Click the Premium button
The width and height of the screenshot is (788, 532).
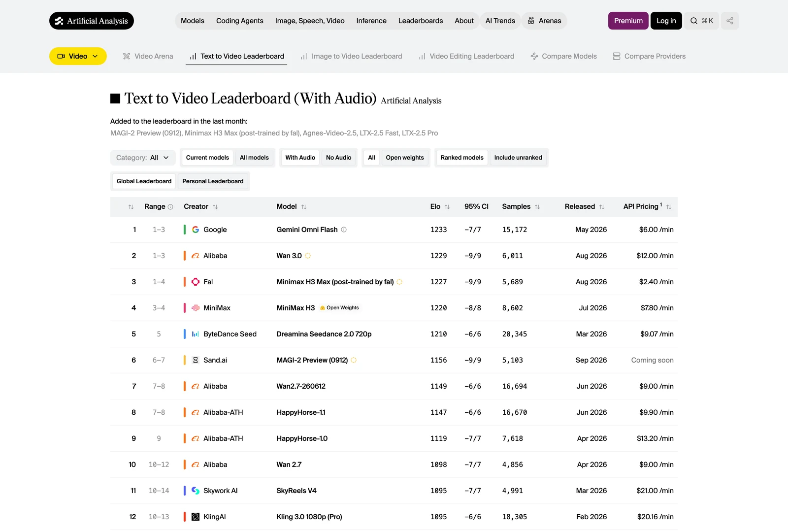628,21
